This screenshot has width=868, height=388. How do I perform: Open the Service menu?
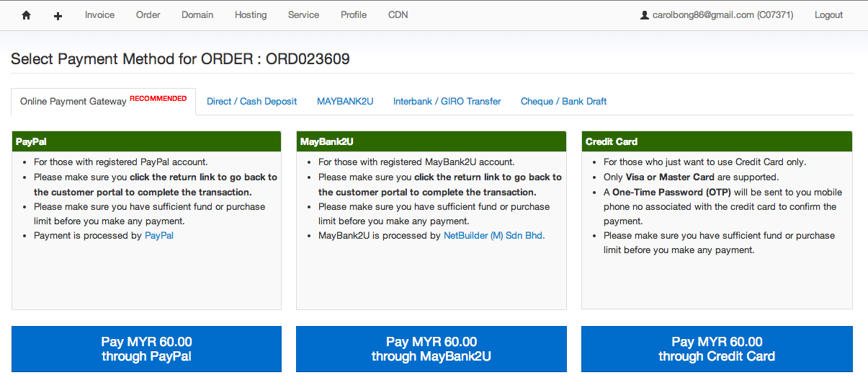[x=303, y=15]
